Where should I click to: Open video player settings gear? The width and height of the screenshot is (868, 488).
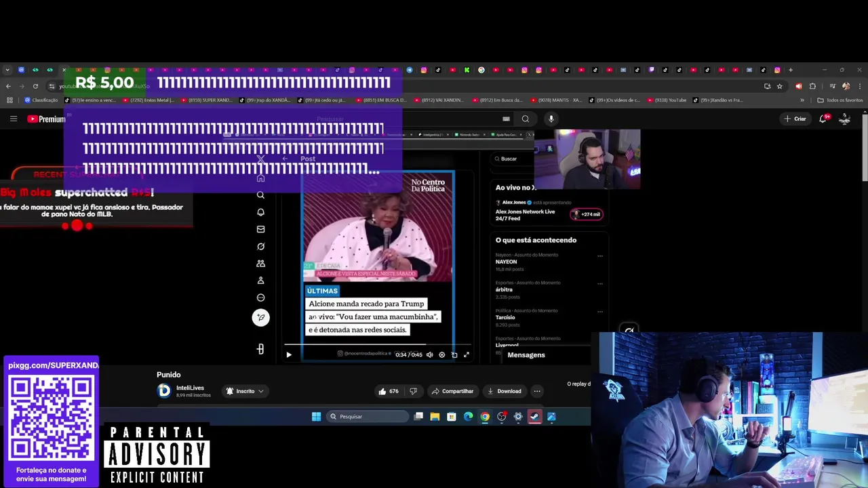441,354
